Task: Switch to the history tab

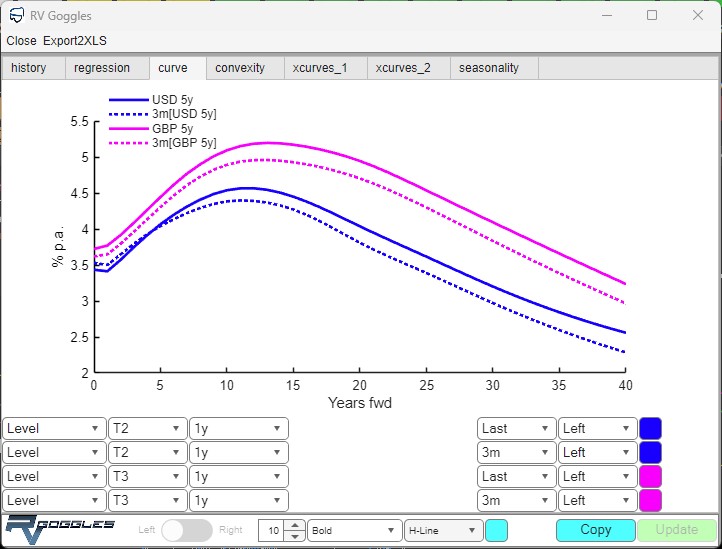Action: (x=33, y=68)
